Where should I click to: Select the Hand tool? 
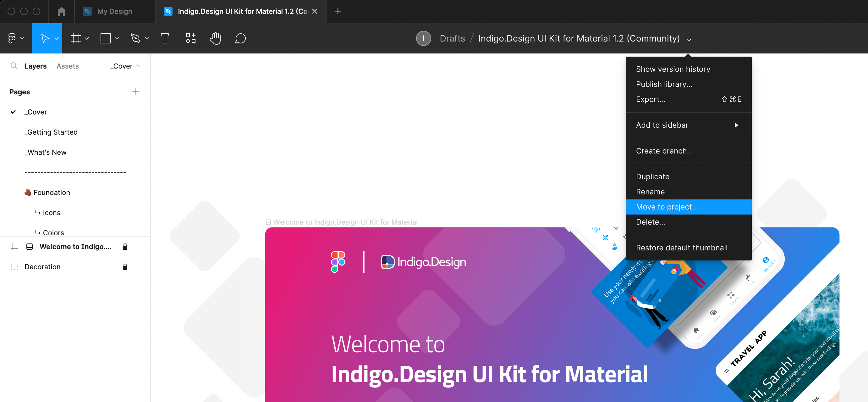coord(215,38)
